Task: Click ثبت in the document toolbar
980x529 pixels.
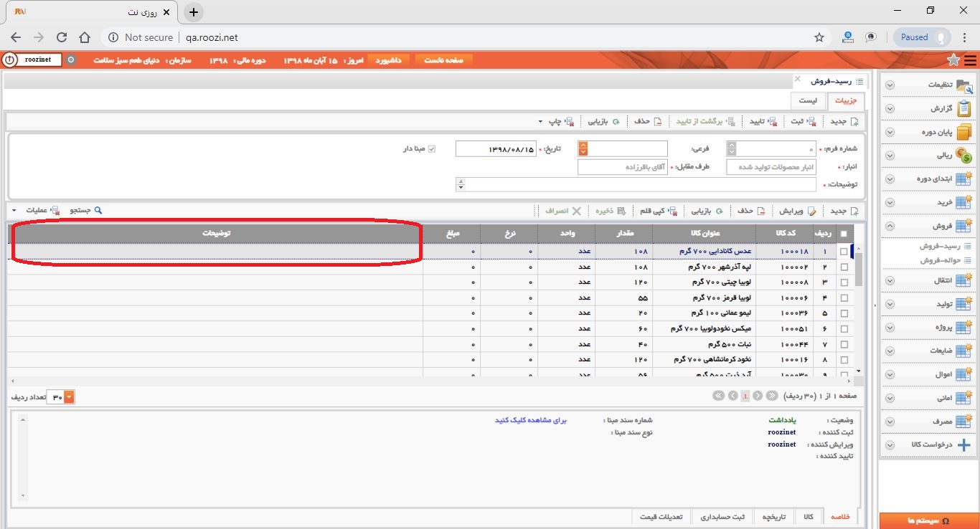Action: click(x=804, y=122)
